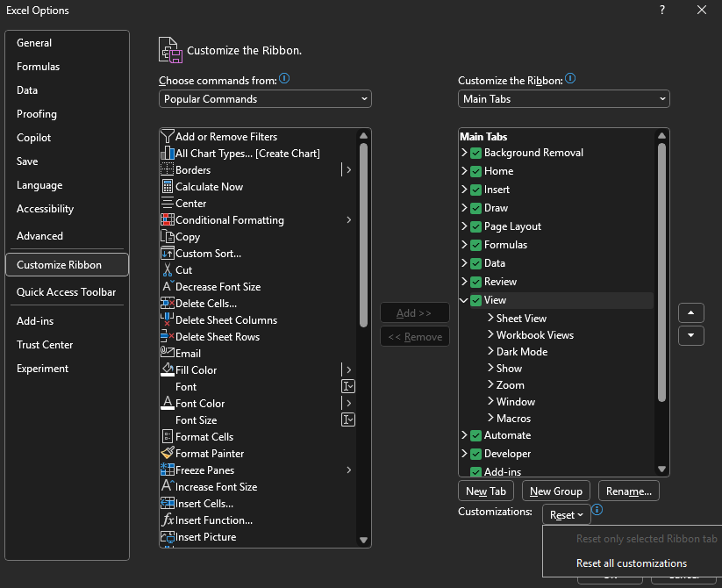The width and height of the screenshot is (722, 588).
Task: Select the Freeze Panes command icon
Action: [168, 470]
